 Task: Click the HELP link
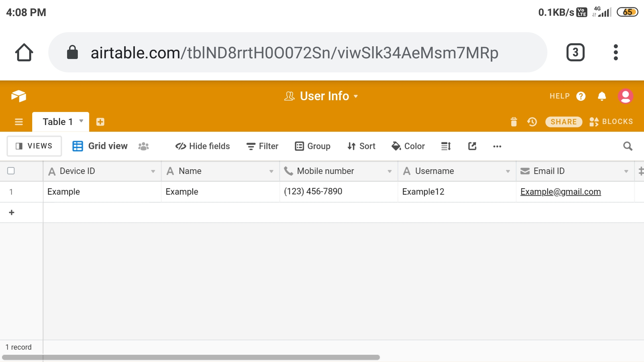[x=559, y=96]
